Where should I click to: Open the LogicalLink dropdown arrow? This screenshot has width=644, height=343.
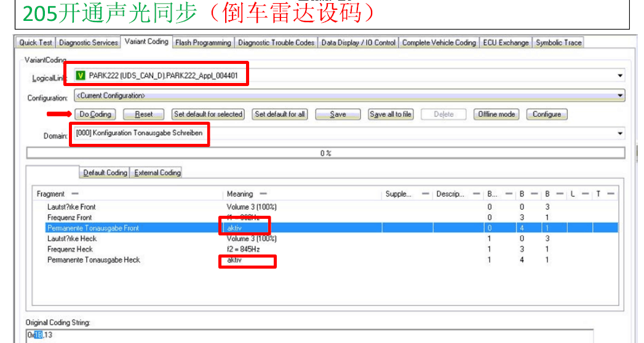coord(619,76)
